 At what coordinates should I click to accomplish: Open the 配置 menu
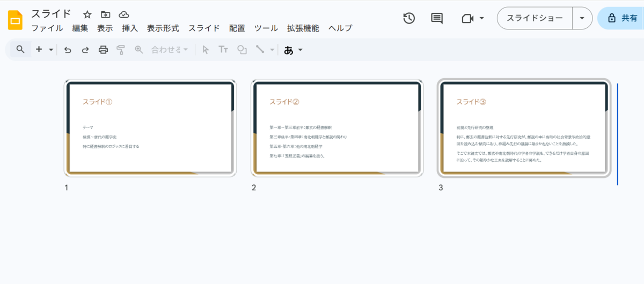tap(237, 28)
